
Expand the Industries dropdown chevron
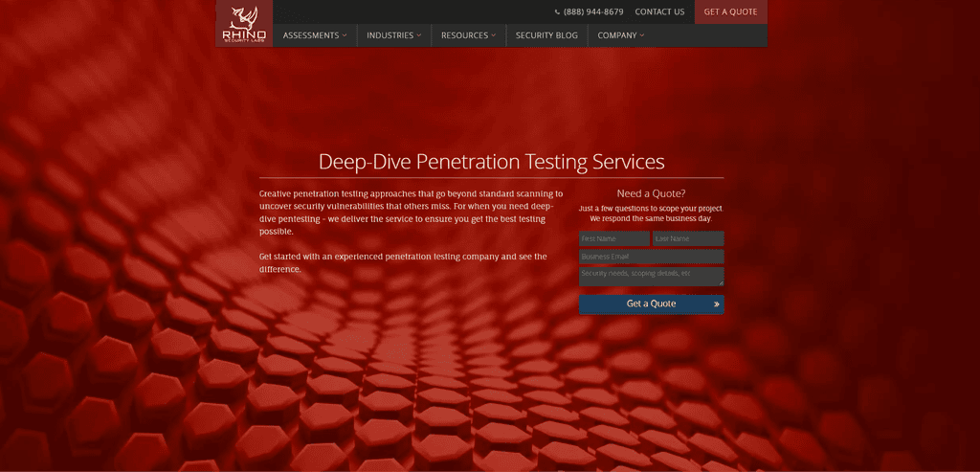[419, 35]
